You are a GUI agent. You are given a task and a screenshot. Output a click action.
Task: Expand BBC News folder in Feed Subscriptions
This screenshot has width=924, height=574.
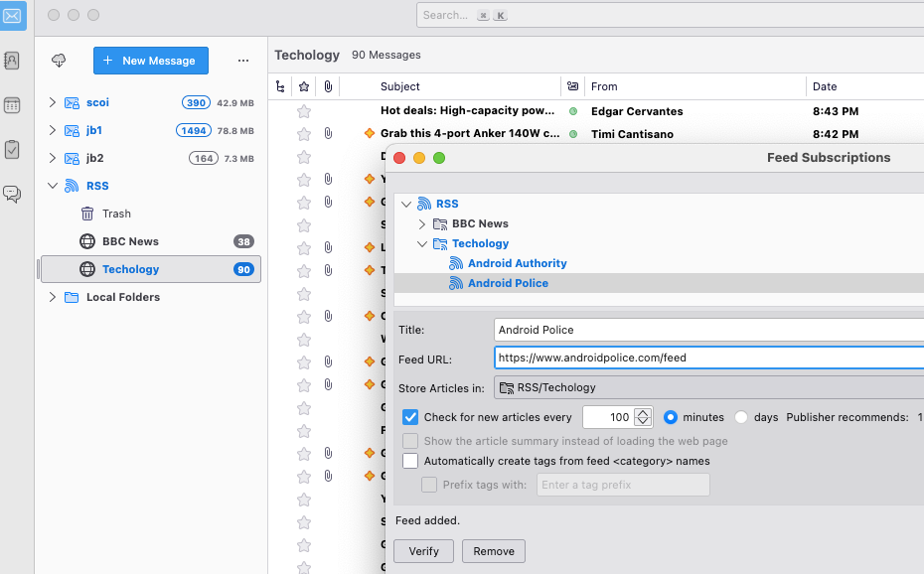[422, 223]
